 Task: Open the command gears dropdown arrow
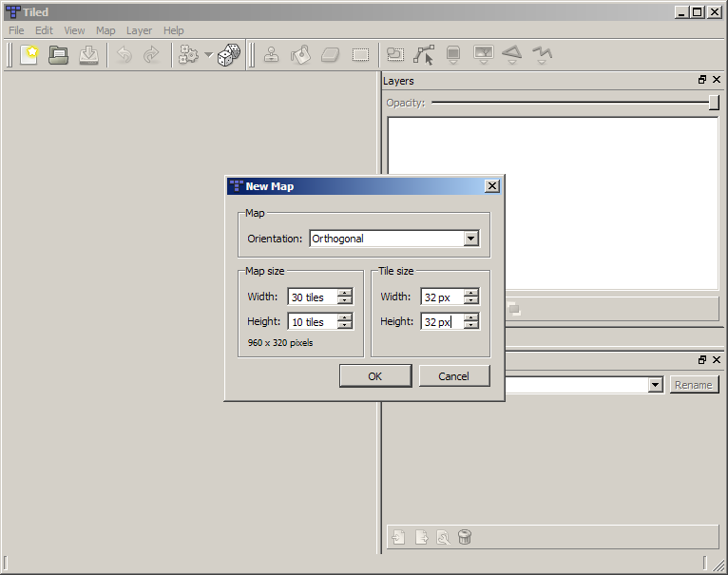pyautogui.click(x=208, y=55)
